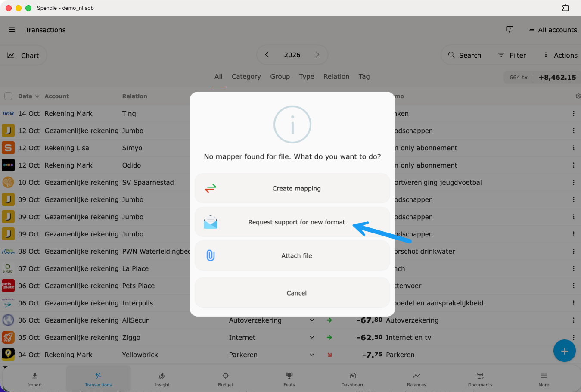
Task: Select the Pets Place relation cell
Action: coord(138,286)
